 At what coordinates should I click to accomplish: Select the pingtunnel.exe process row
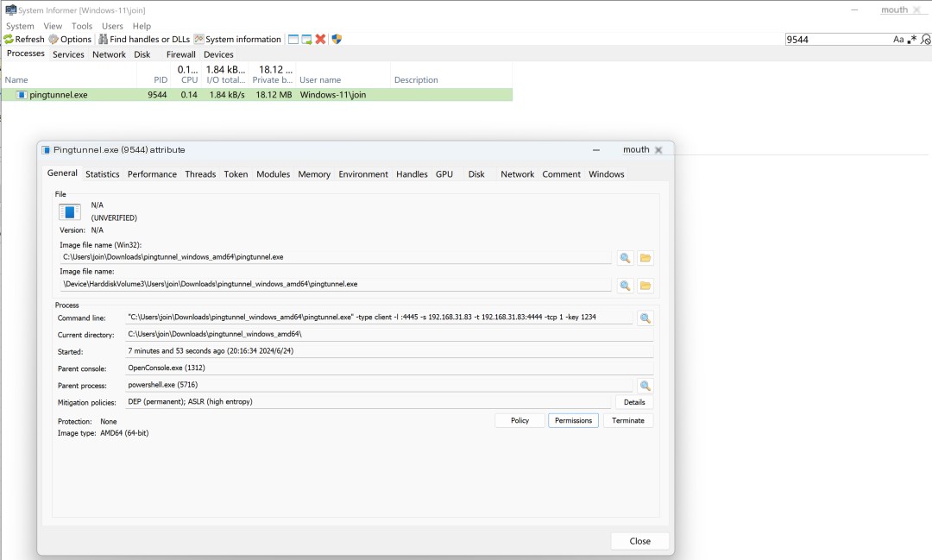click(x=257, y=95)
